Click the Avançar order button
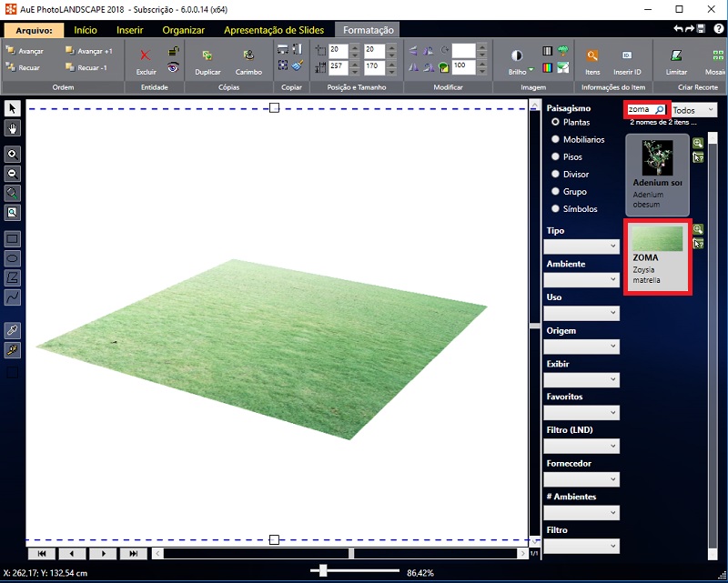728x583 pixels. (x=25, y=52)
